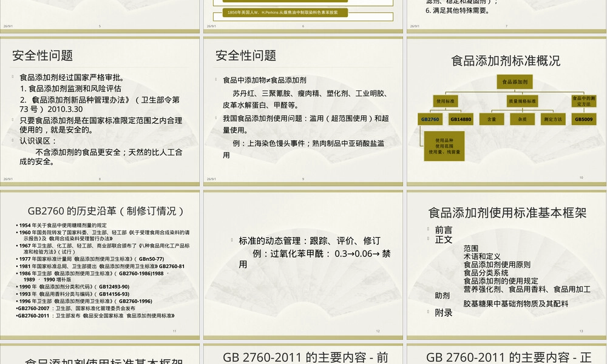Click the 胶基糖果中基础剂物质及其配料 line

tap(515, 304)
